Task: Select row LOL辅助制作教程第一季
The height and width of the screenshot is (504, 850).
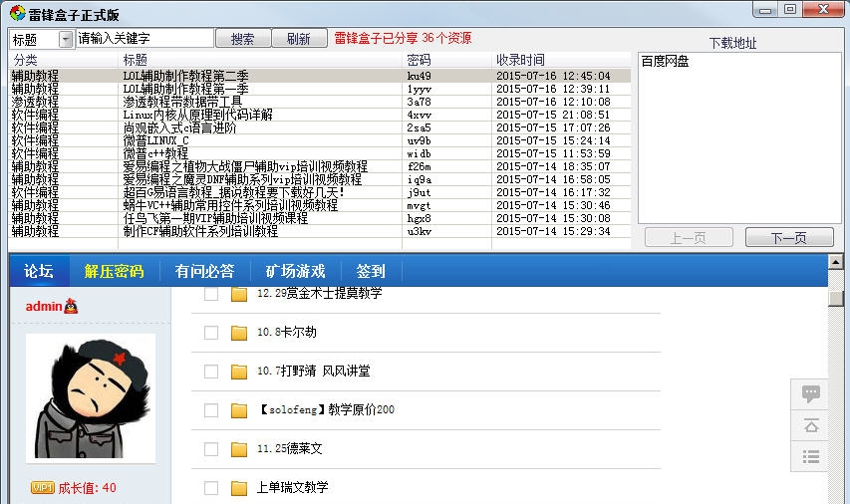Action: pyautogui.click(x=320, y=89)
